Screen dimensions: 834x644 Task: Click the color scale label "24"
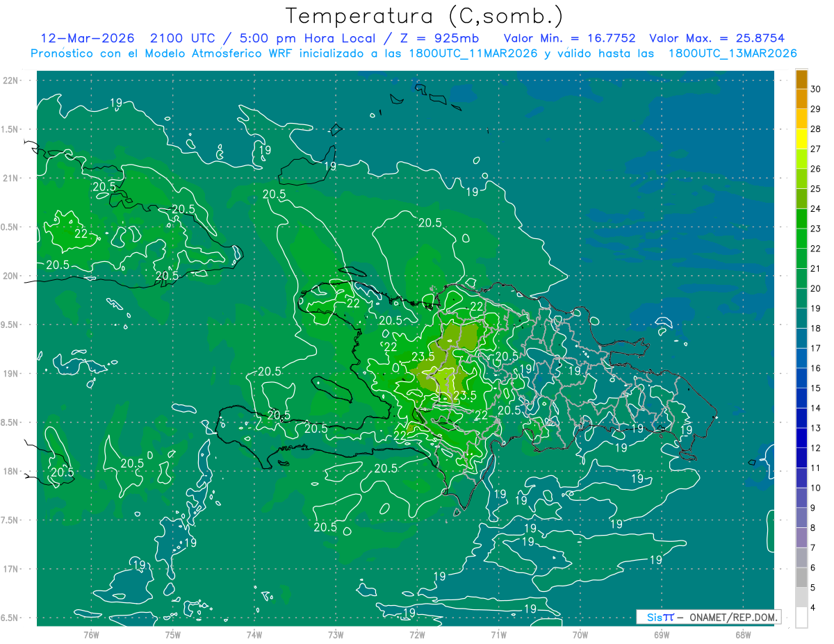pyautogui.click(x=816, y=208)
